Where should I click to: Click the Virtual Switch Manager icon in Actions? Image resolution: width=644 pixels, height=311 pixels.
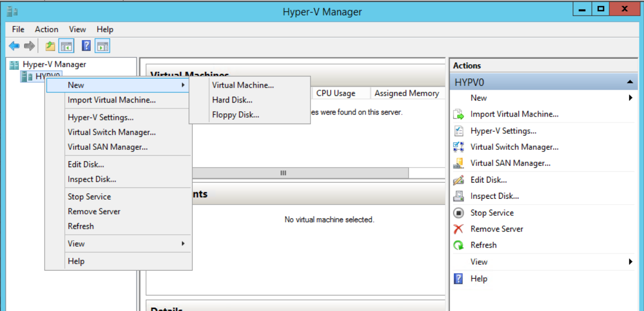458,147
